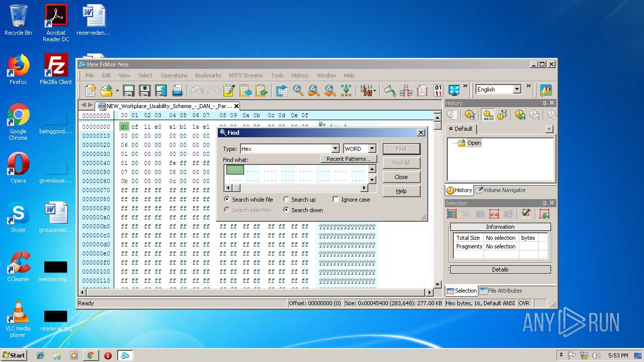The height and width of the screenshot is (362, 644).
Task: Click the load selection icon in Selection panel
Action: [544, 214]
